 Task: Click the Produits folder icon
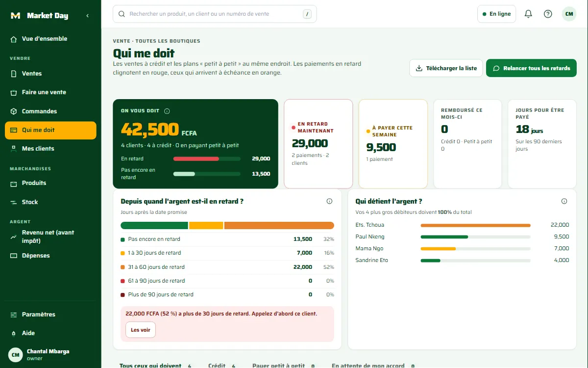pos(14,184)
